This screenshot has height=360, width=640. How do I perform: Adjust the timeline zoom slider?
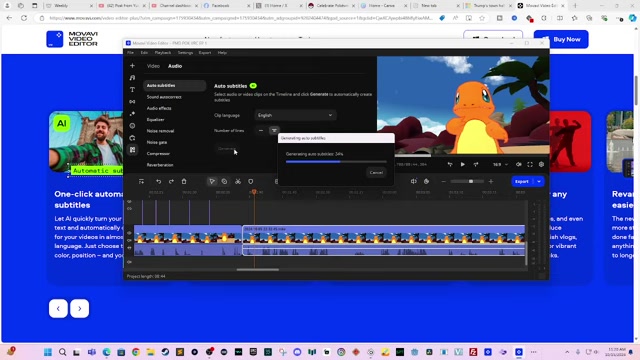coord(468,181)
